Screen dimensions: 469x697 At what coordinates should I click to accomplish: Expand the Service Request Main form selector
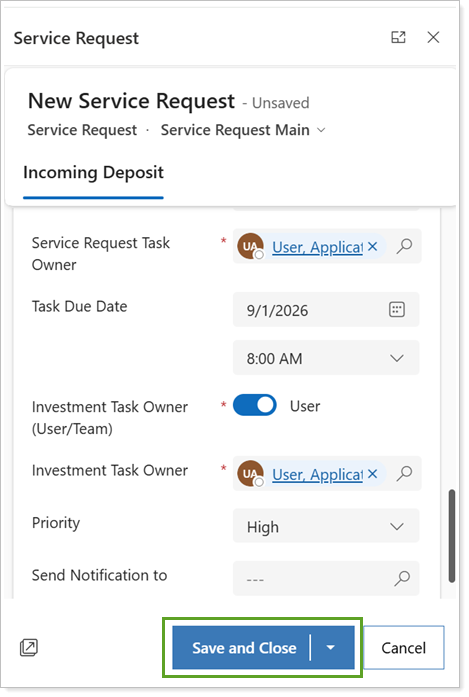[x=321, y=130]
